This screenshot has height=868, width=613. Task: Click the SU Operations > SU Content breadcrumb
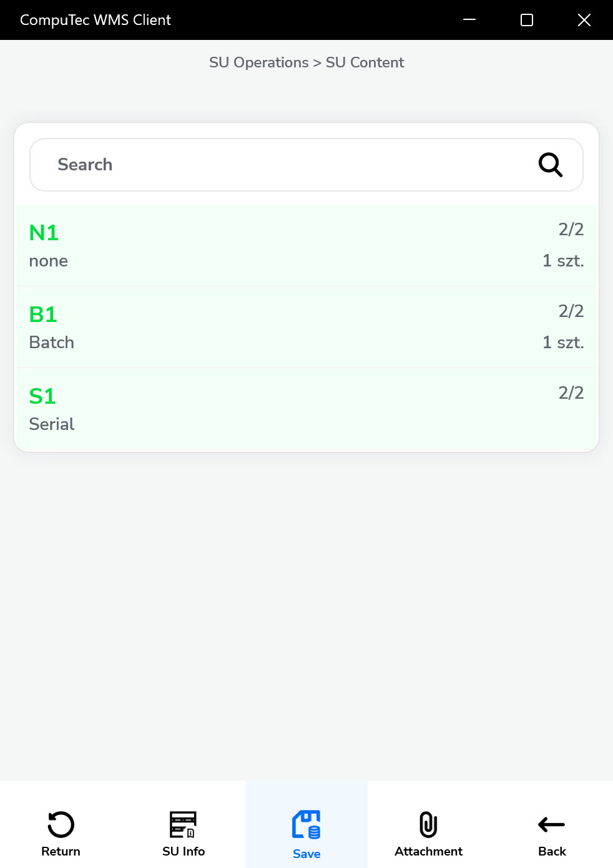pos(306,62)
